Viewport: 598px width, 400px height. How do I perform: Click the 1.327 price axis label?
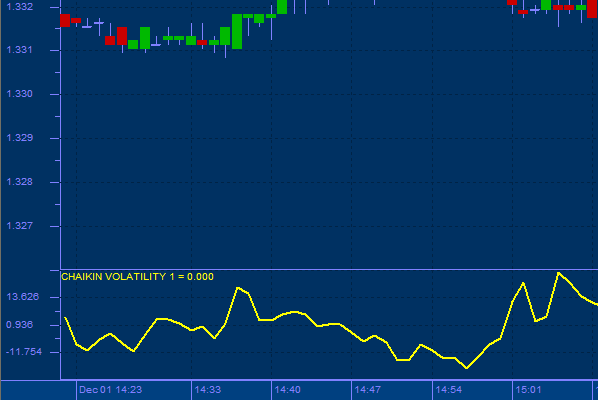click(19, 226)
